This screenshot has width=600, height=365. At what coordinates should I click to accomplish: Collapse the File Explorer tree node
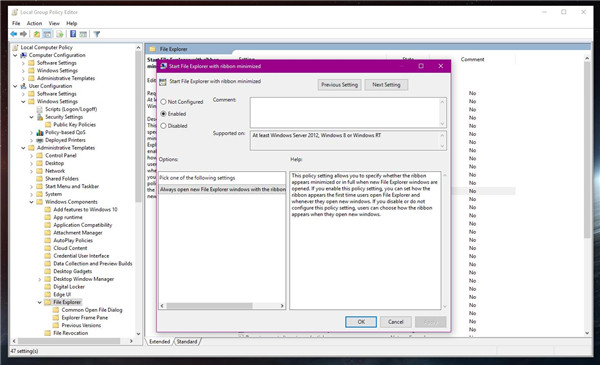pos(40,302)
